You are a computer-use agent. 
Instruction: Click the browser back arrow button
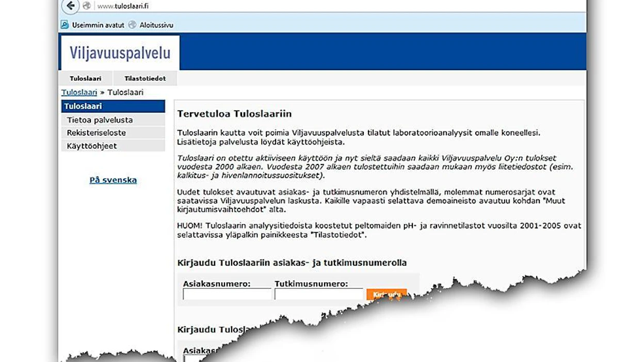pos(70,6)
